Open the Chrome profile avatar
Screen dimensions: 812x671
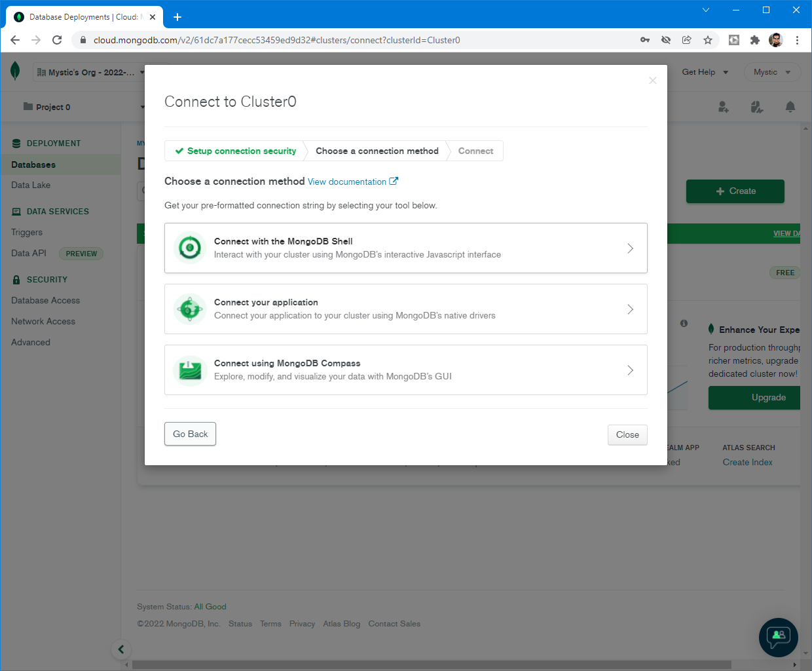[x=776, y=40]
